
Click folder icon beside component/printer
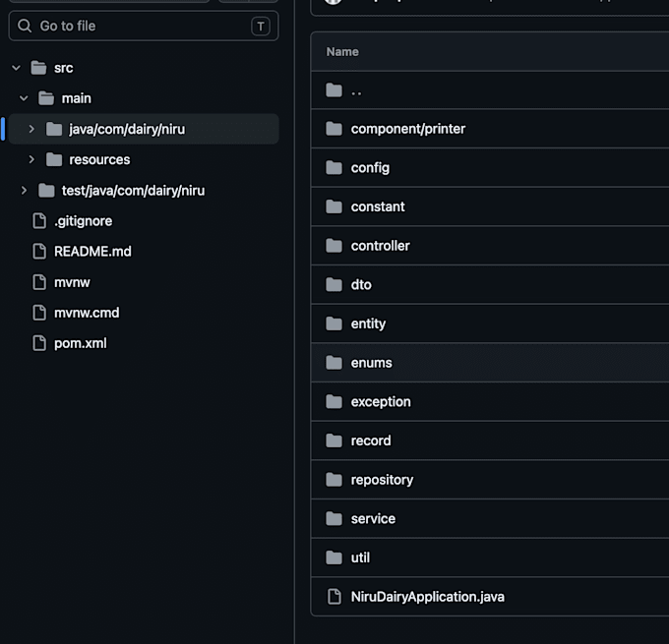point(334,129)
